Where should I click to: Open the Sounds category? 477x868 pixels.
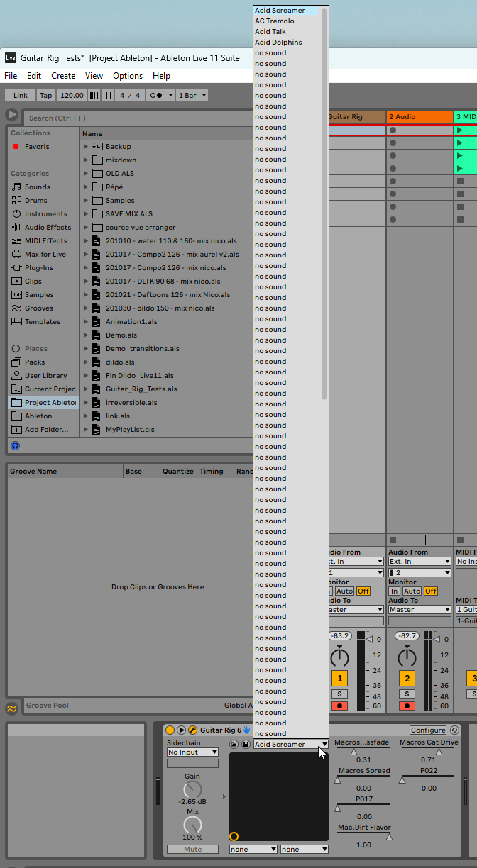point(38,187)
